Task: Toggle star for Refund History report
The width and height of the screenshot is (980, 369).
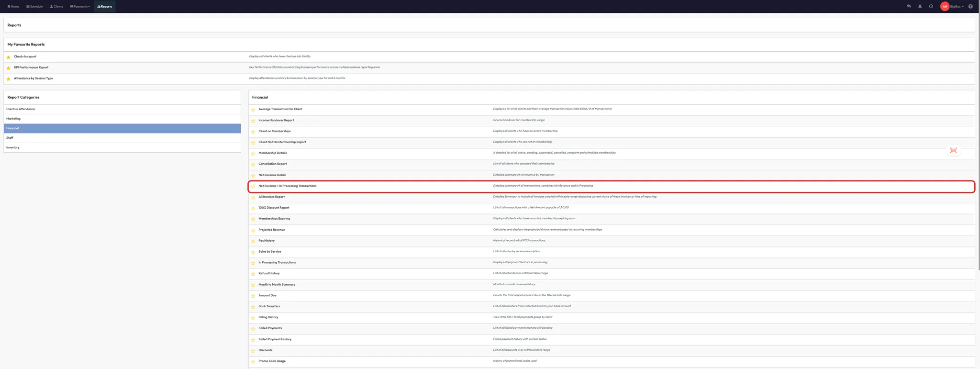Action: pos(253,274)
